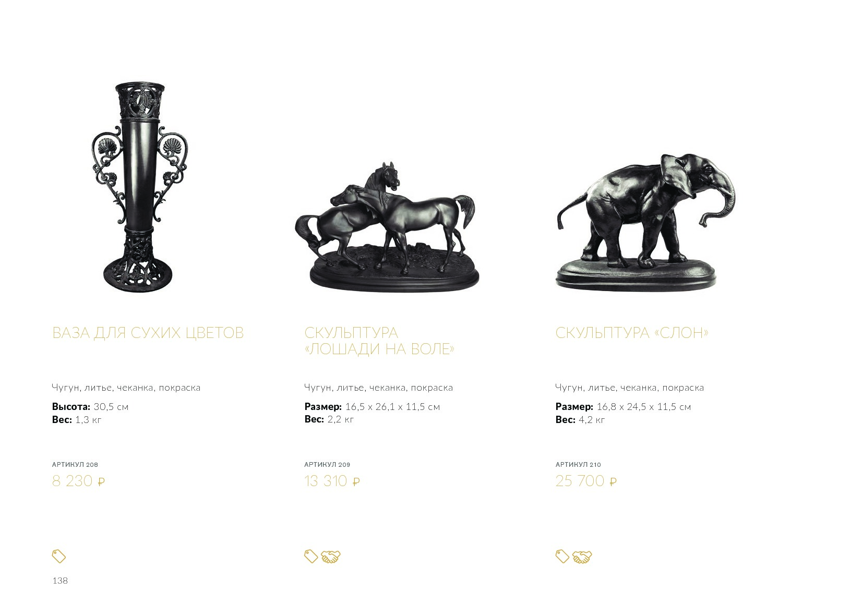Open the СКУЛЬПТУРА «ЛОШАДИ НА ВОЛЕ» title
Viewport: 863px width, 616px height.
(379, 341)
